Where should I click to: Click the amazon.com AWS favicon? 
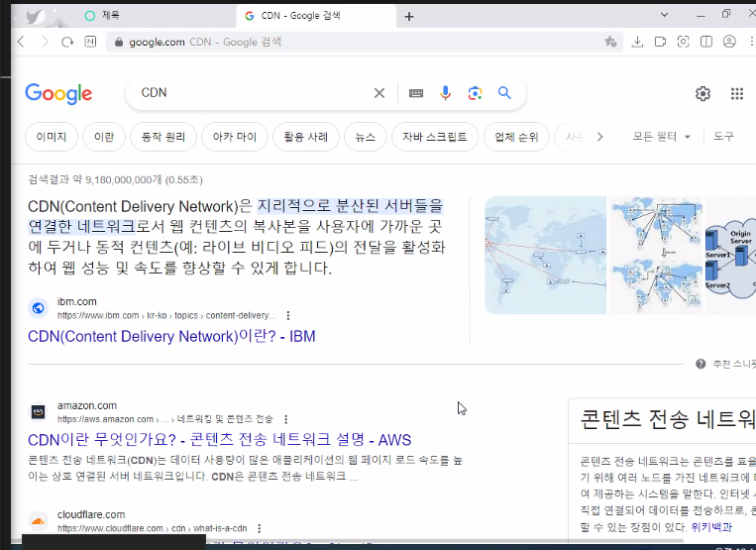pos(38,412)
